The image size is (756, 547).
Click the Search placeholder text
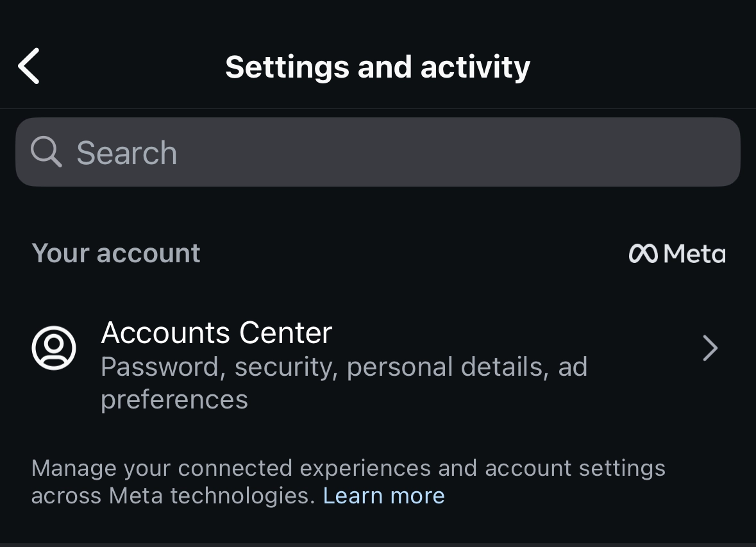coord(126,153)
